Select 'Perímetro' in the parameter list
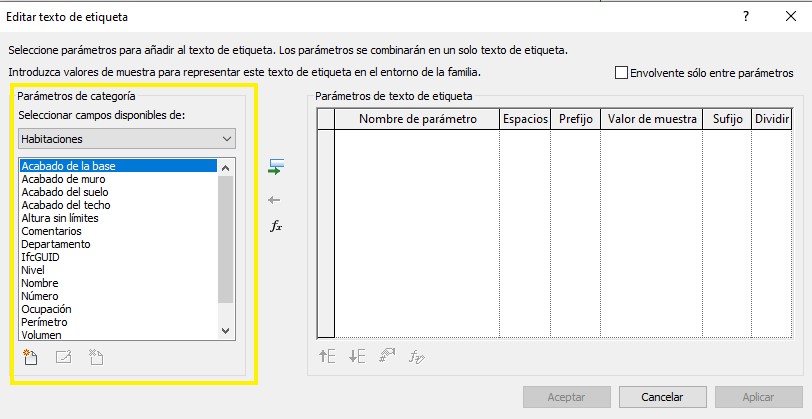The image size is (812, 419). (x=45, y=322)
